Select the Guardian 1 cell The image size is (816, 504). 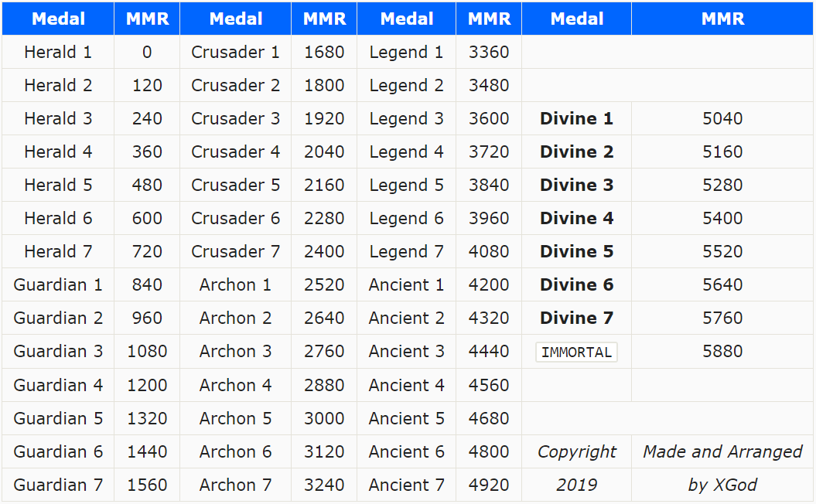point(58,285)
